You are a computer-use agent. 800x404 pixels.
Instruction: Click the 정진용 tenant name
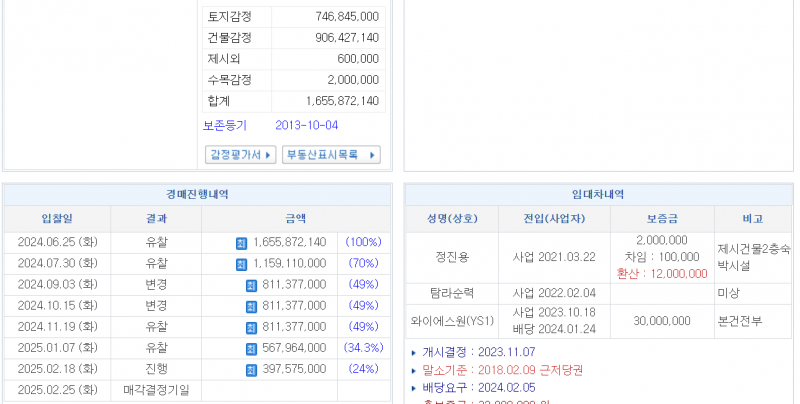coord(451,257)
